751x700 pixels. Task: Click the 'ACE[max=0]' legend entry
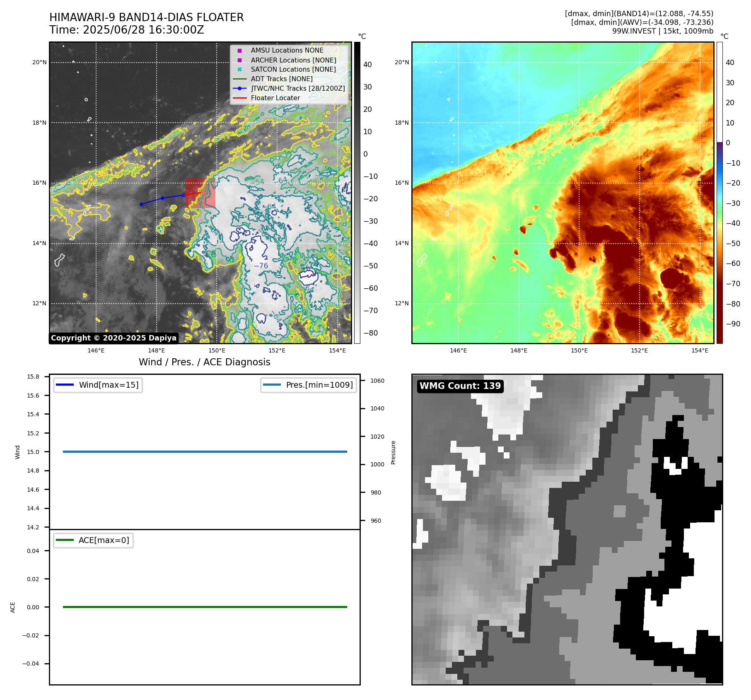[x=94, y=540]
